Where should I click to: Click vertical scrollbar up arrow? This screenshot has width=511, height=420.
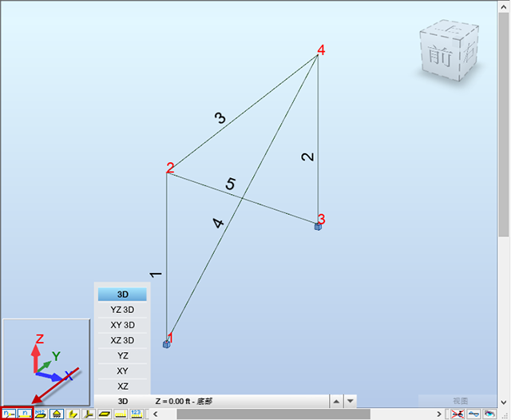[504, 6]
